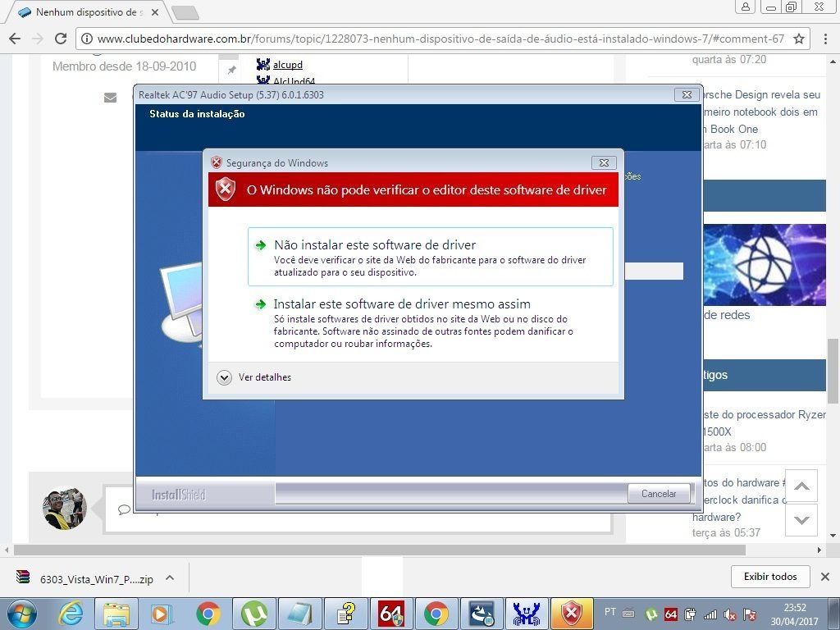Click the muted volume icon in the system tray
The height and width of the screenshot is (630, 840).
pyautogui.click(x=729, y=615)
